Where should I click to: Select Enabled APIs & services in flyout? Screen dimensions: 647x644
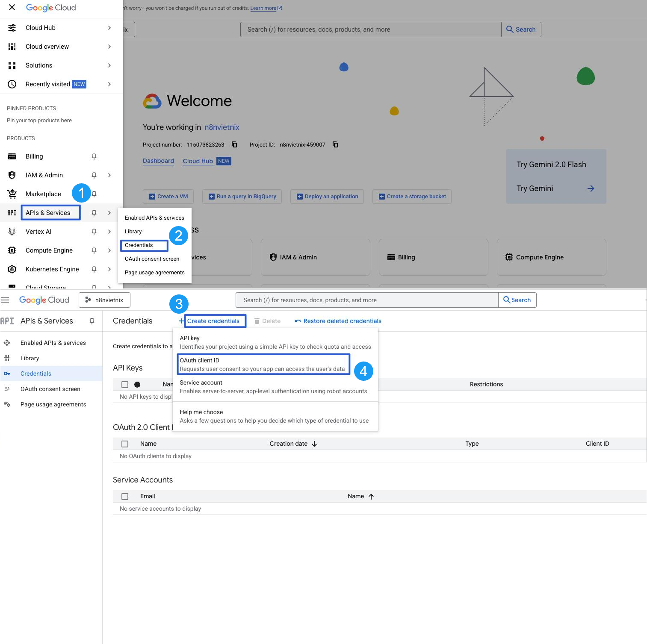point(154,218)
